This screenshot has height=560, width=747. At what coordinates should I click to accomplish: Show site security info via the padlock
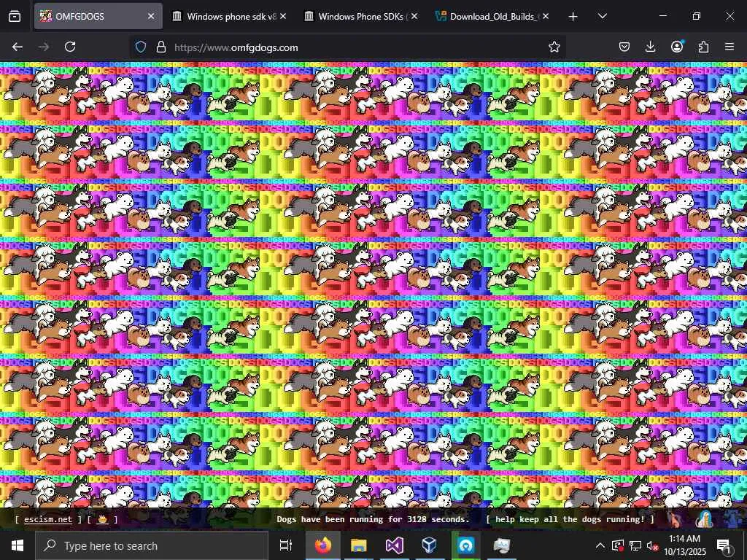click(x=161, y=47)
